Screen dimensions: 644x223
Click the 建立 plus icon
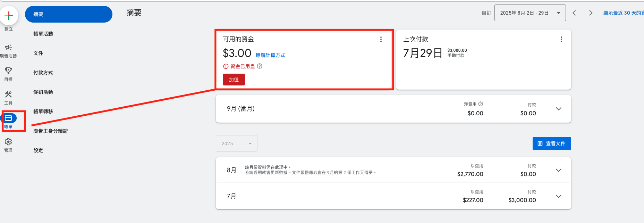pyautogui.click(x=9, y=16)
